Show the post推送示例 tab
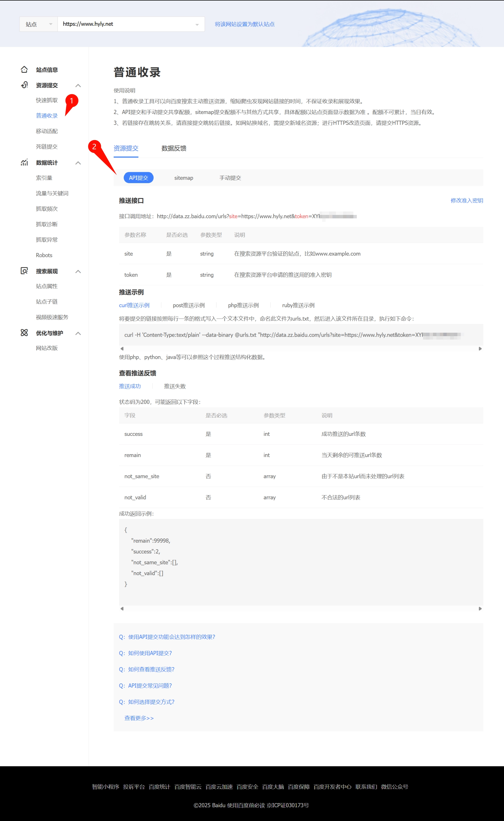The image size is (504, 821). coord(189,305)
